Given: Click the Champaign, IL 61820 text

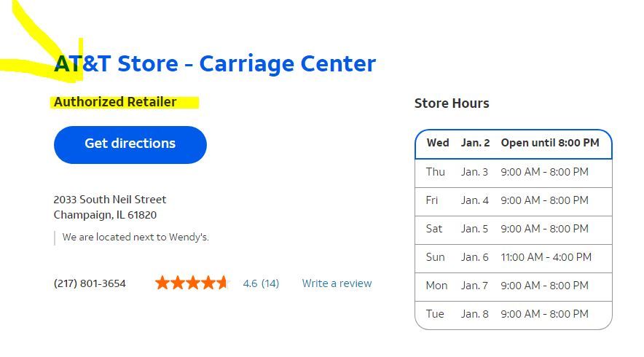Looking at the screenshot, I should point(105,215).
